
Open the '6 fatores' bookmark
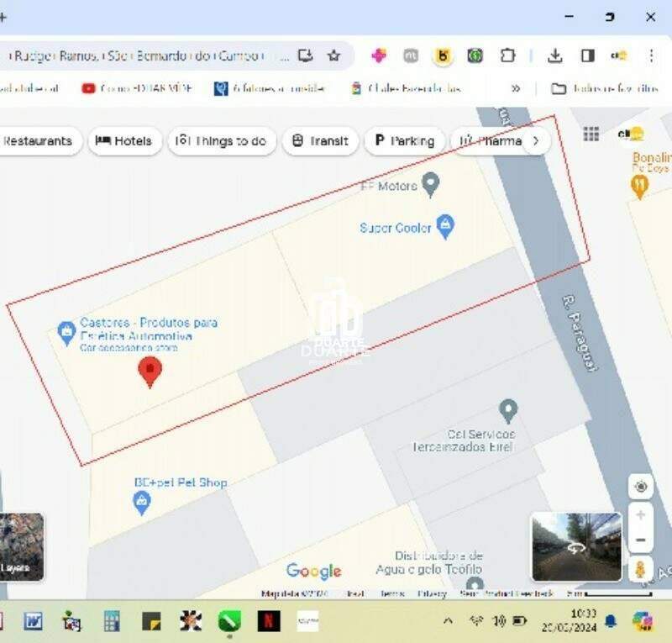[270, 88]
